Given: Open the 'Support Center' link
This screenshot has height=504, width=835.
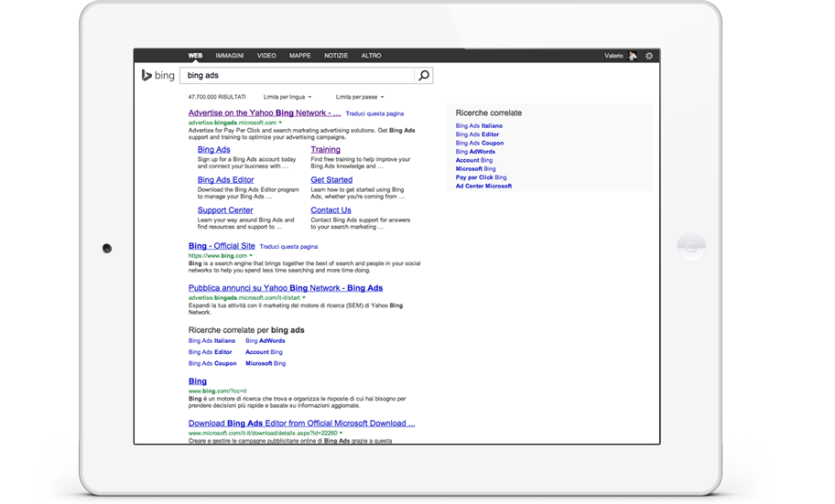Looking at the screenshot, I should (225, 210).
